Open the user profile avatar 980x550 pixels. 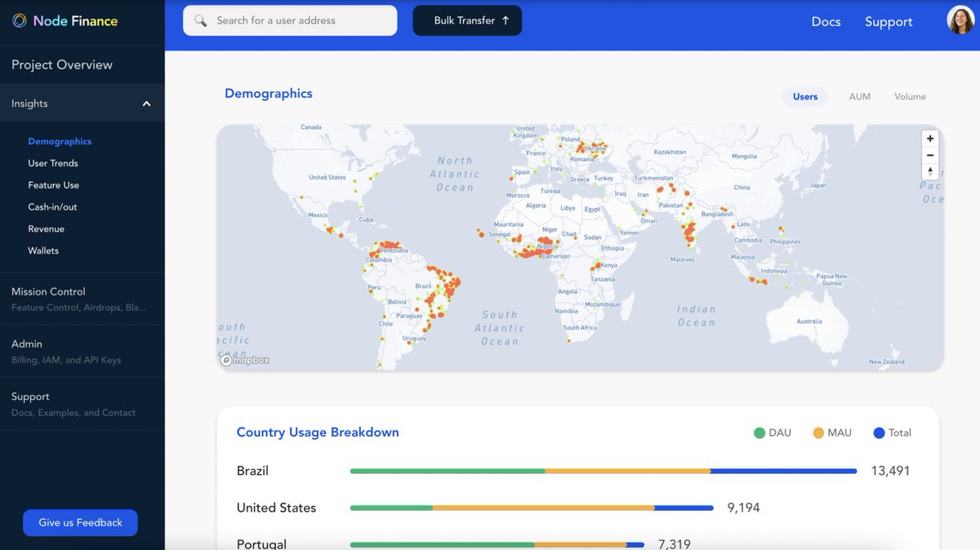tap(960, 20)
